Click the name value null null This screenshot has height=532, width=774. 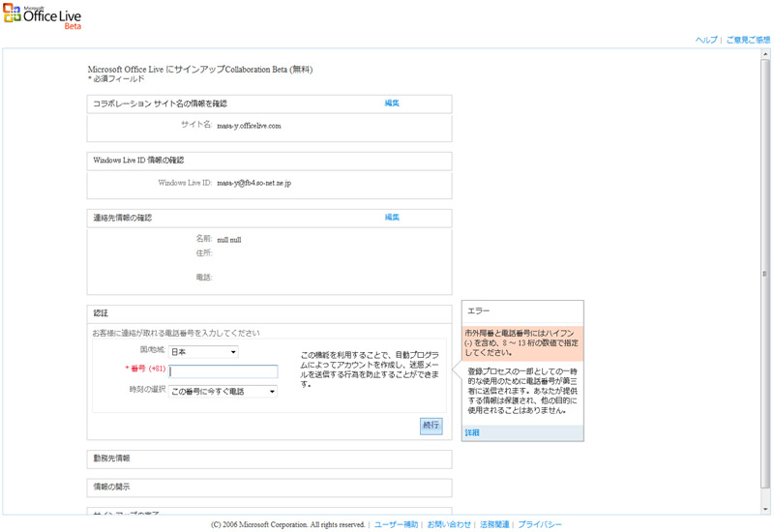229,240
